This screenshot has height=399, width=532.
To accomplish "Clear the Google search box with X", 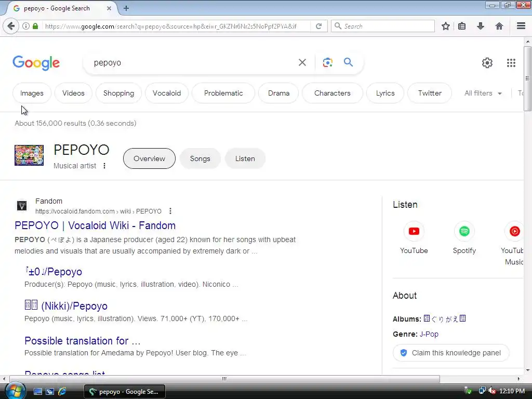I will tap(302, 62).
